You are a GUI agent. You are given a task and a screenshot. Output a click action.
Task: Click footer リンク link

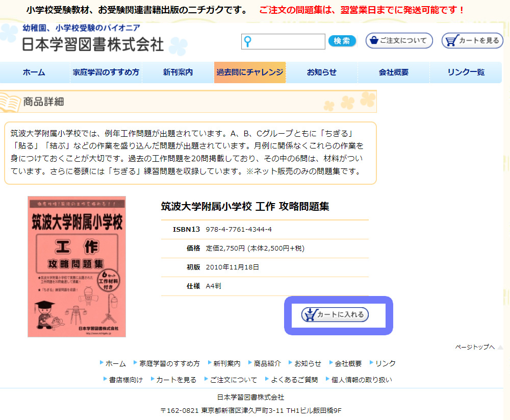click(386, 364)
